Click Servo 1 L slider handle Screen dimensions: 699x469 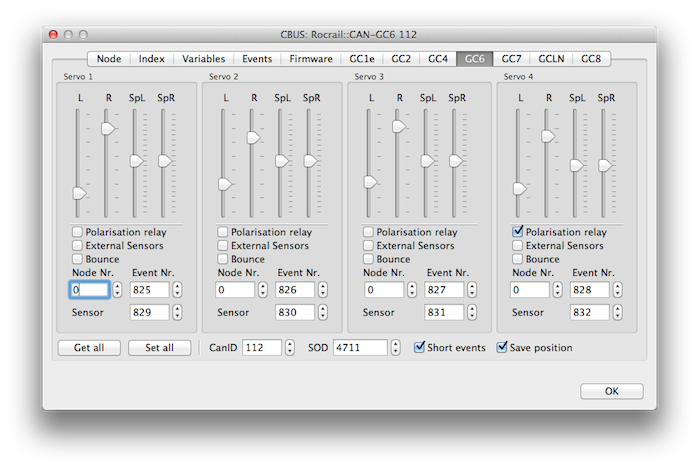click(78, 190)
